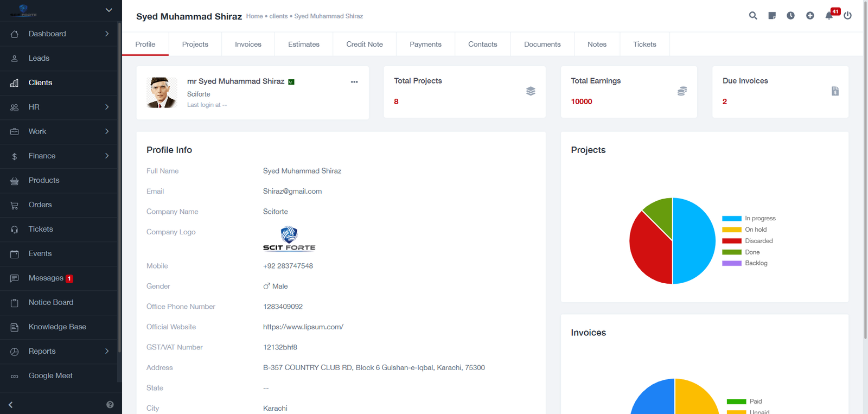Image resolution: width=868 pixels, height=414 pixels.
Task: Open the client Tickets tab
Action: [x=644, y=44]
